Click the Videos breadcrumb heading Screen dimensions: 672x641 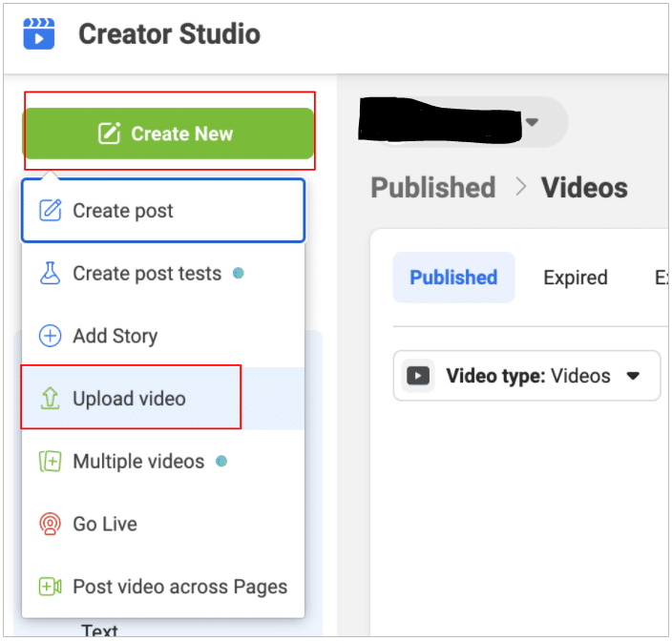pos(584,188)
